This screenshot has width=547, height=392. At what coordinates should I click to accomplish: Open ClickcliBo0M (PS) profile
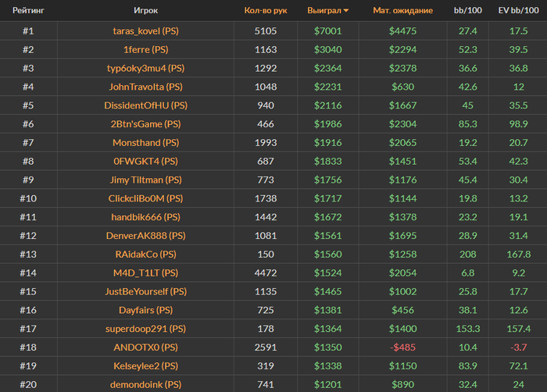coord(146,198)
